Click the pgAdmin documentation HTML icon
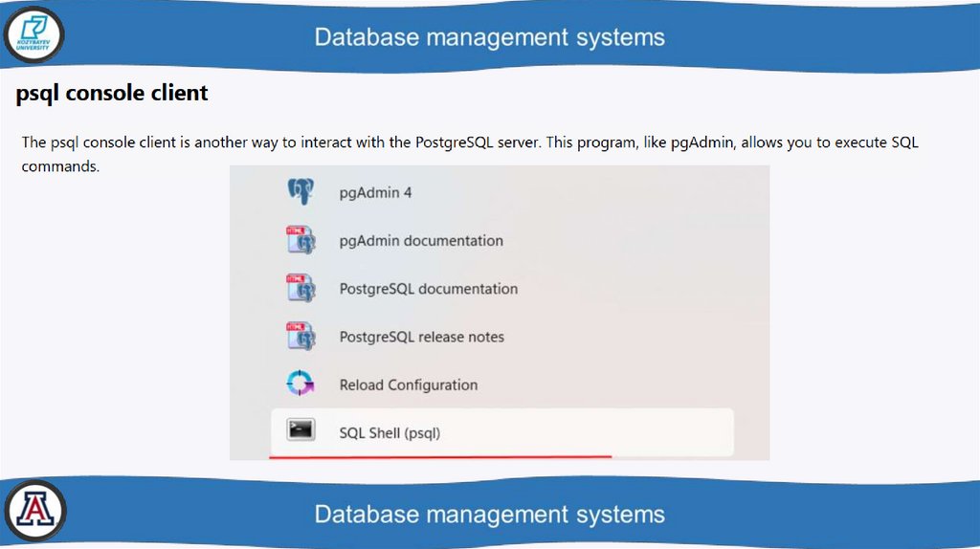 tap(301, 240)
